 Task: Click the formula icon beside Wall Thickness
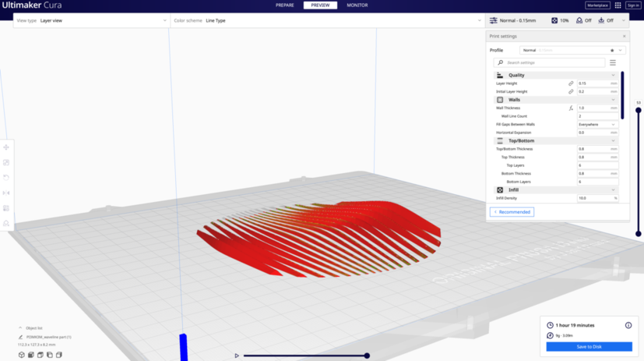click(571, 108)
